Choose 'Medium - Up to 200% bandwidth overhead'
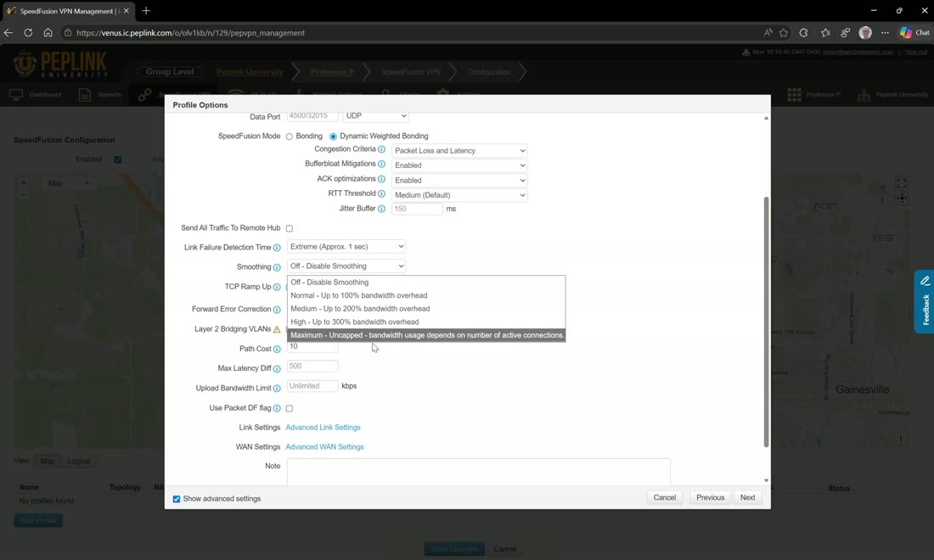 click(426, 308)
